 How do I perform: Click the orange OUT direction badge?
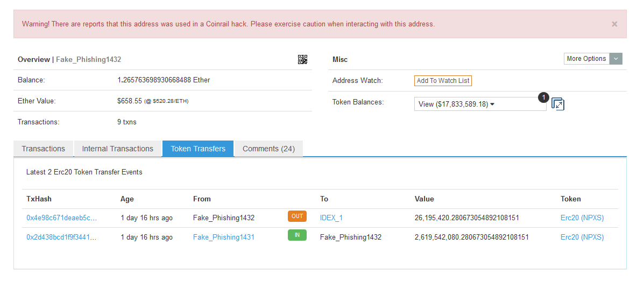[x=297, y=216]
